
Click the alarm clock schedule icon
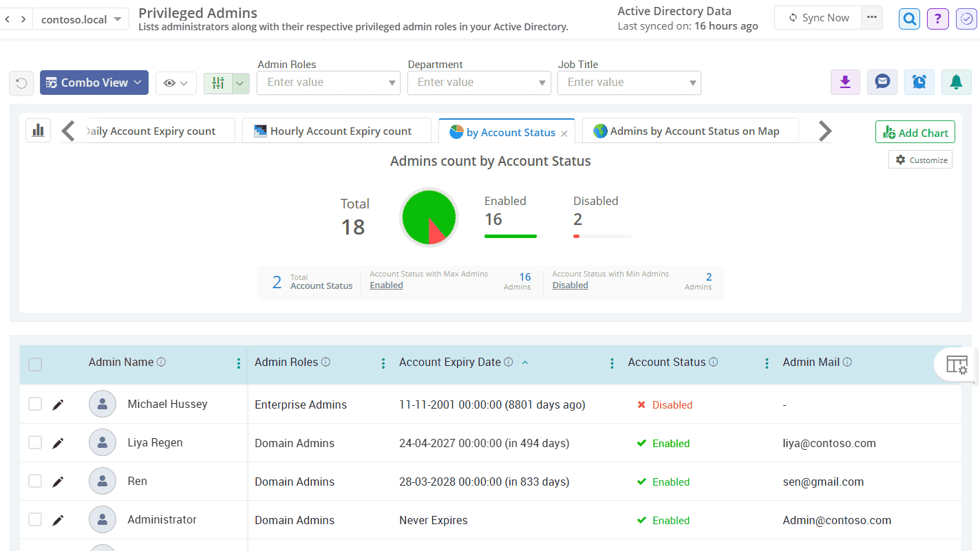[919, 83]
